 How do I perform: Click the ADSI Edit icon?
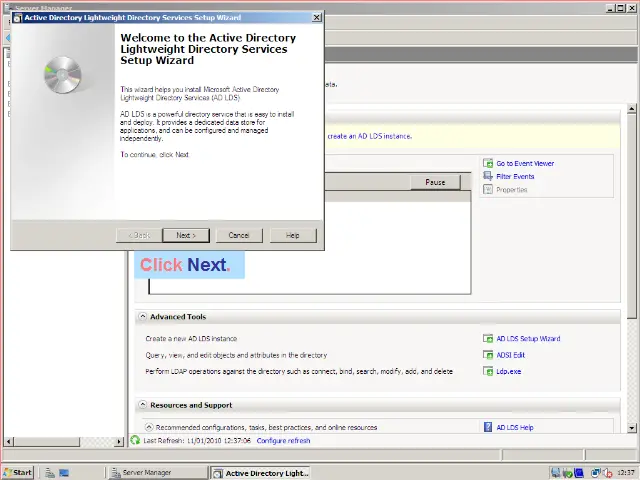click(x=488, y=355)
